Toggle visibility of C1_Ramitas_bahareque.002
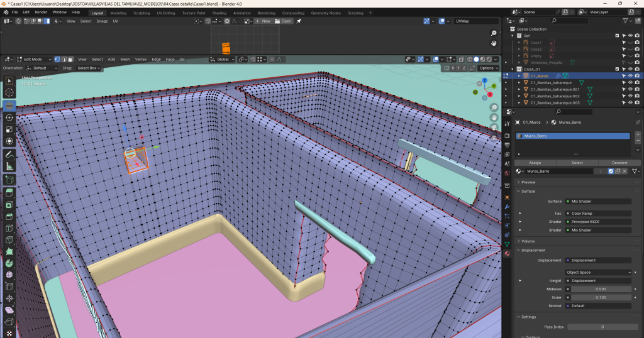 [630, 95]
